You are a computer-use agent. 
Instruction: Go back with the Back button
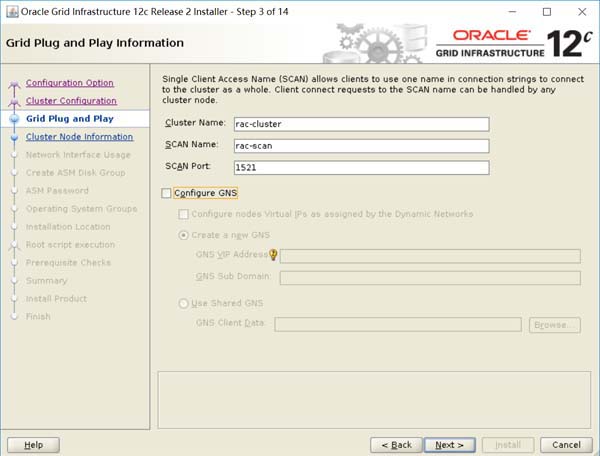396,445
